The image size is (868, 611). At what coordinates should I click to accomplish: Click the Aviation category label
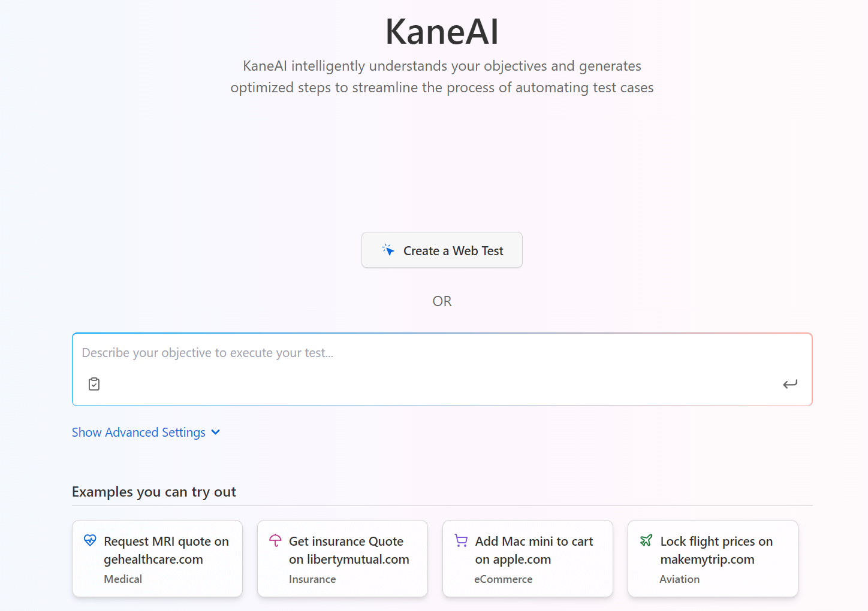coord(679,579)
